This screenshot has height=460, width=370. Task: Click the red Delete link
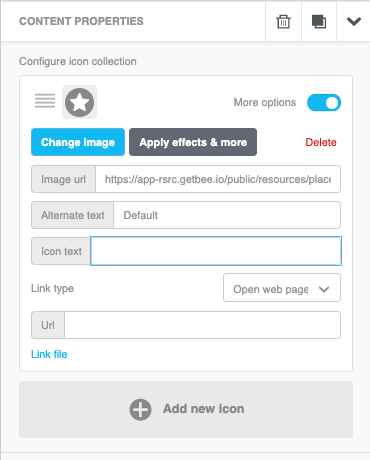pos(321,142)
